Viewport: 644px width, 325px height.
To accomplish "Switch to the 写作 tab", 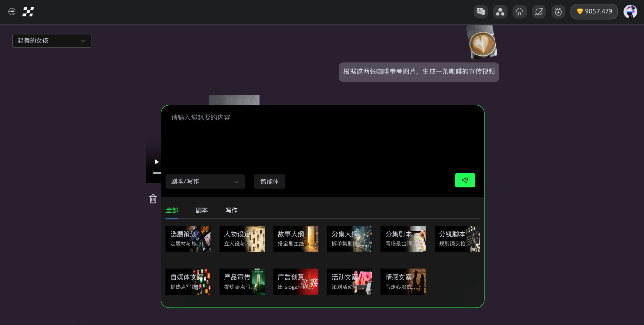I will pyautogui.click(x=231, y=210).
